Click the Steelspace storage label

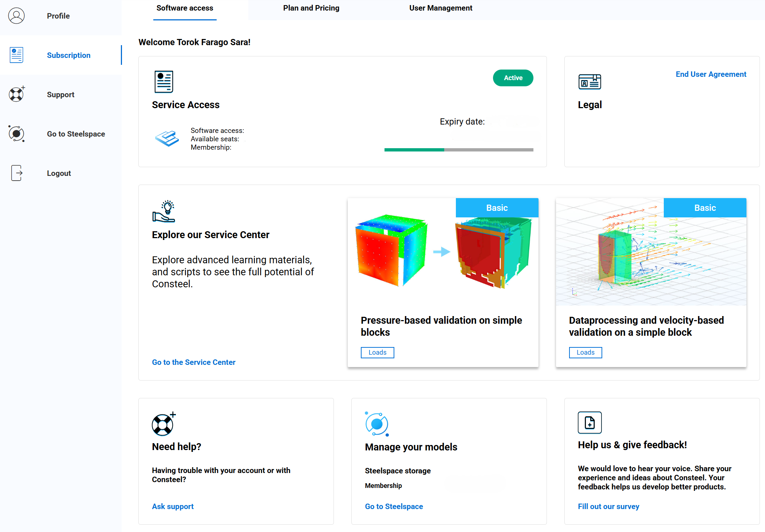pos(398,471)
